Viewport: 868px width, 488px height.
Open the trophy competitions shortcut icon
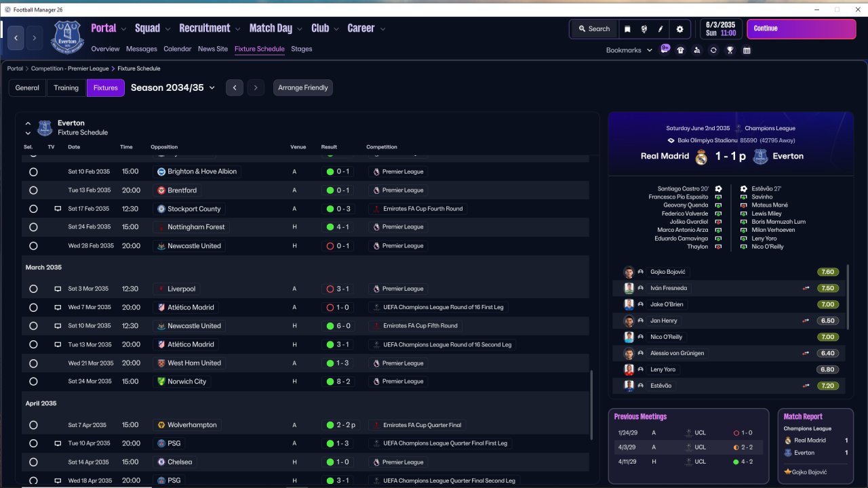pyautogui.click(x=730, y=50)
